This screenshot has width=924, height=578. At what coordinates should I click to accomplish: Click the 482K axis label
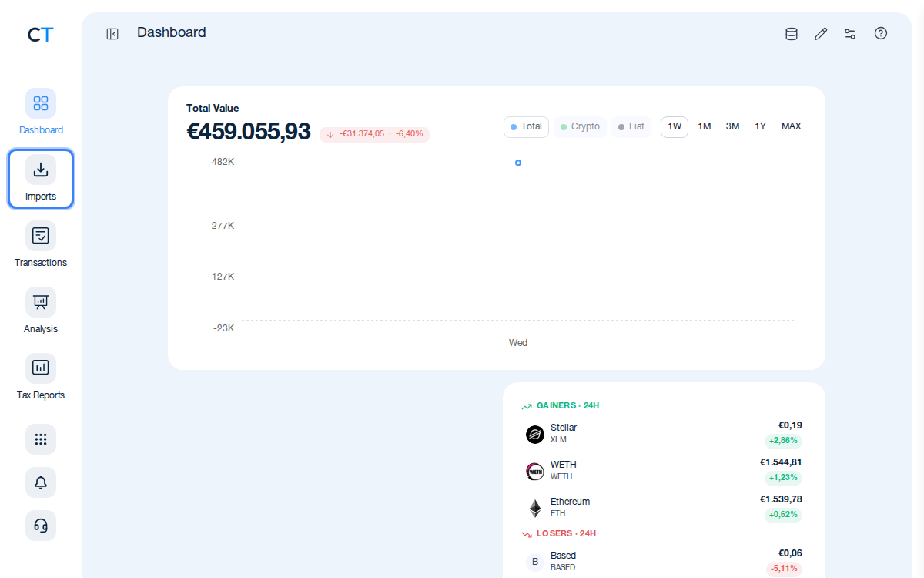(x=223, y=162)
